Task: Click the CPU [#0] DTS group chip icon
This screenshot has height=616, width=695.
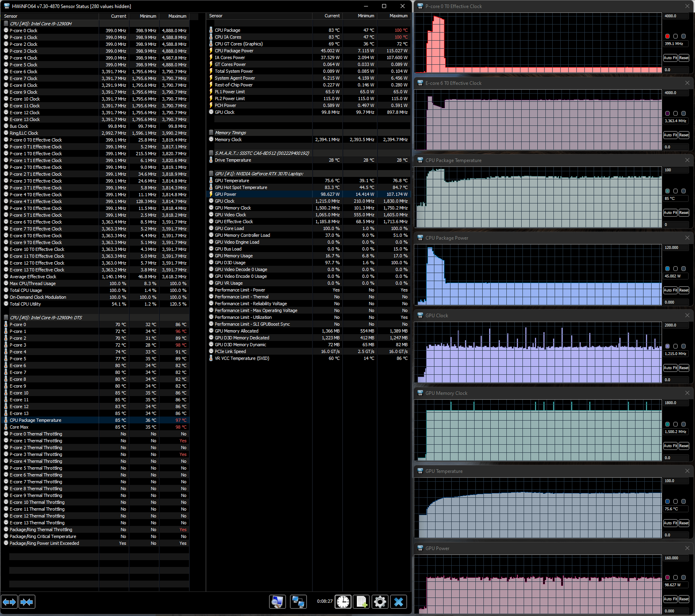Action: (6, 318)
